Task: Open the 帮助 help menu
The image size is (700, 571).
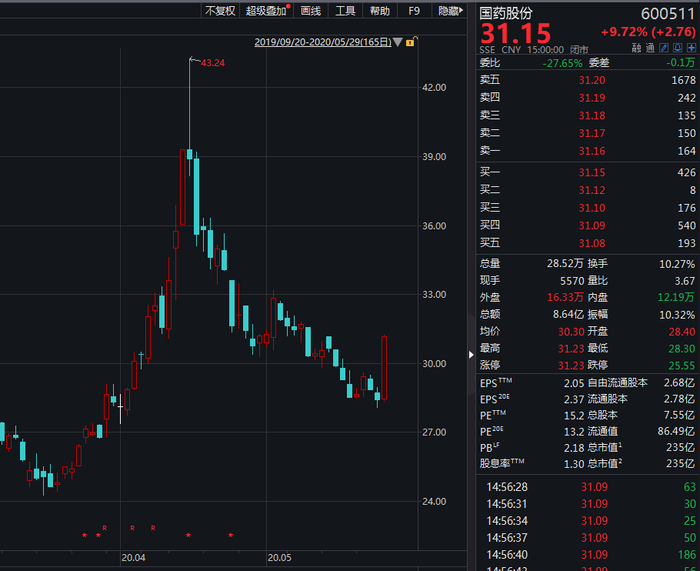Action: tap(379, 11)
